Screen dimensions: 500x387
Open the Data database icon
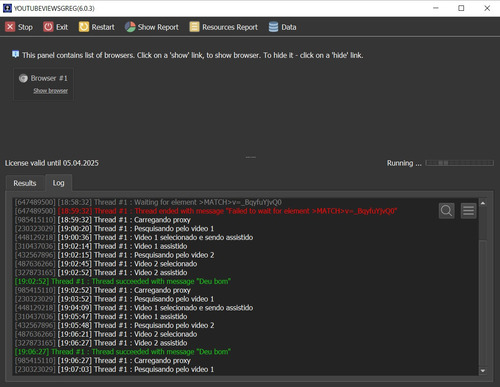click(x=273, y=27)
